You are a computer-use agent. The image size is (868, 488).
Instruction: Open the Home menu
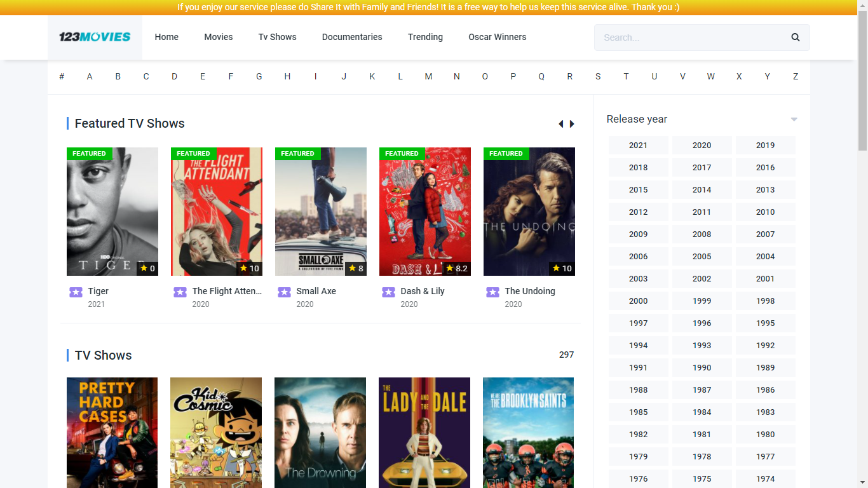pos(166,37)
